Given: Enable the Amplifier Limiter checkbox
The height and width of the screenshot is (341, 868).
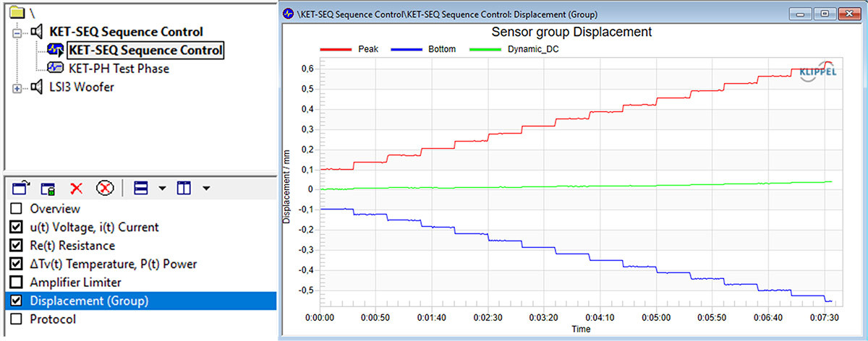Looking at the screenshot, I should click(16, 282).
